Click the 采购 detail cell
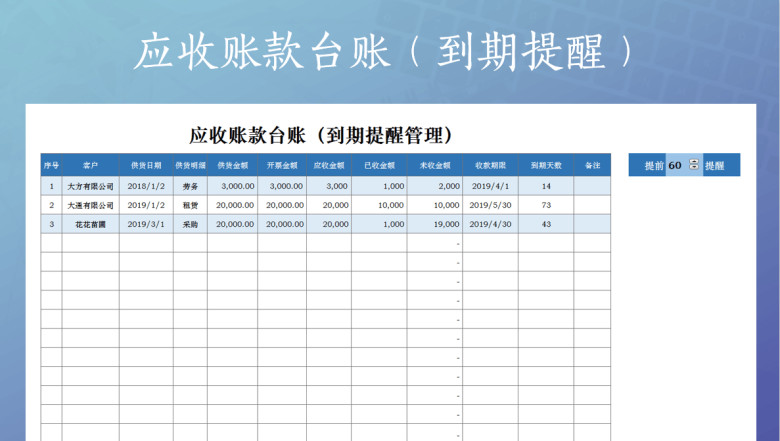The image size is (780, 441). [191, 224]
